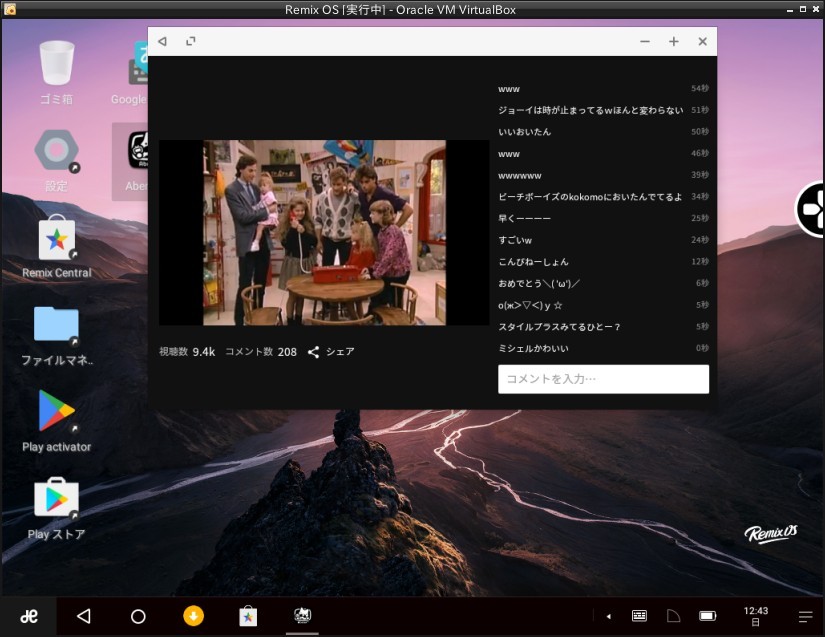Open the 設定 settings desktop icon

click(56, 160)
